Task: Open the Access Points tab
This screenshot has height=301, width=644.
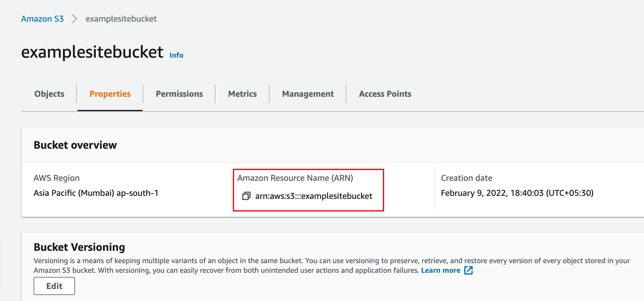Action: pos(385,94)
